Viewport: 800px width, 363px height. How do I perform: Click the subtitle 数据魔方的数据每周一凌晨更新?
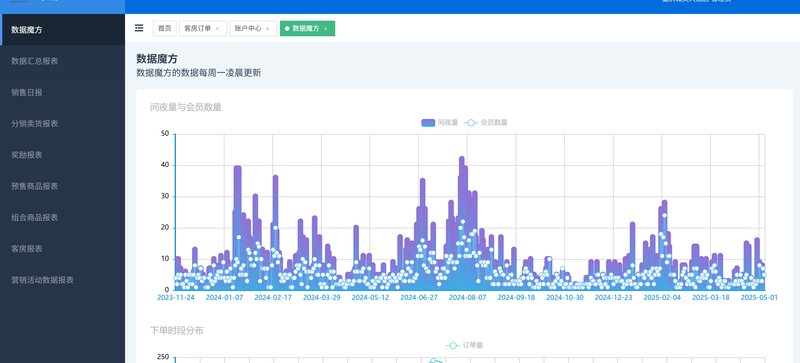[x=198, y=73]
